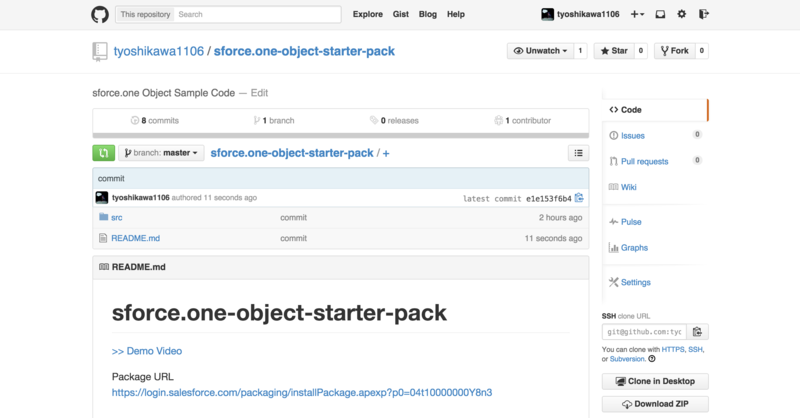Click latest commit message 'commit' header
The width and height of the screenshot is (800, 418).
111,179
